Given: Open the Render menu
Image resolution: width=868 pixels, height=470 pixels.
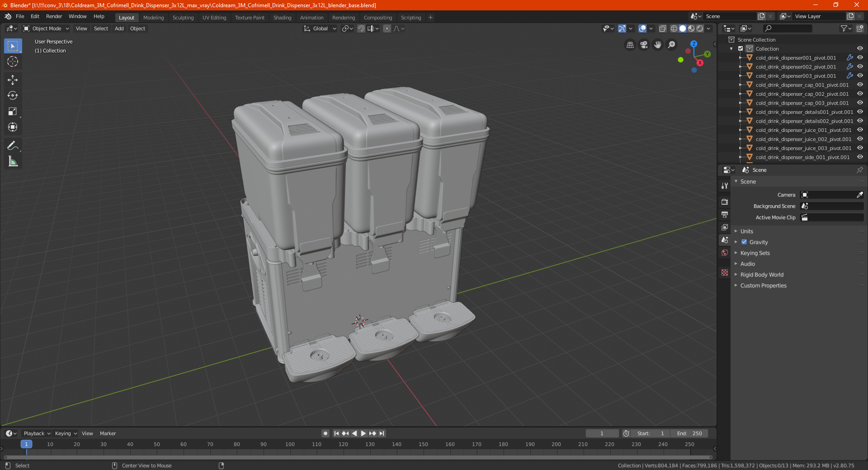Looking at the screenshot, I should click(x=54, y=16).
